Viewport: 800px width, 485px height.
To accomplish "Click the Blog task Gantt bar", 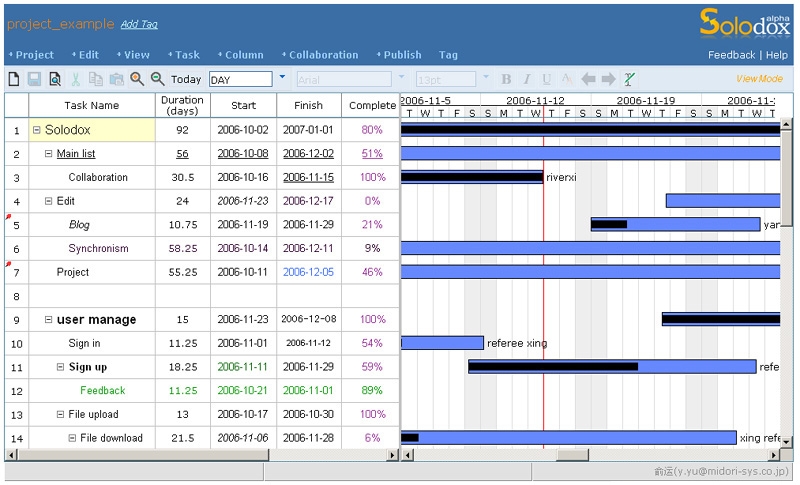I will 675,224.
